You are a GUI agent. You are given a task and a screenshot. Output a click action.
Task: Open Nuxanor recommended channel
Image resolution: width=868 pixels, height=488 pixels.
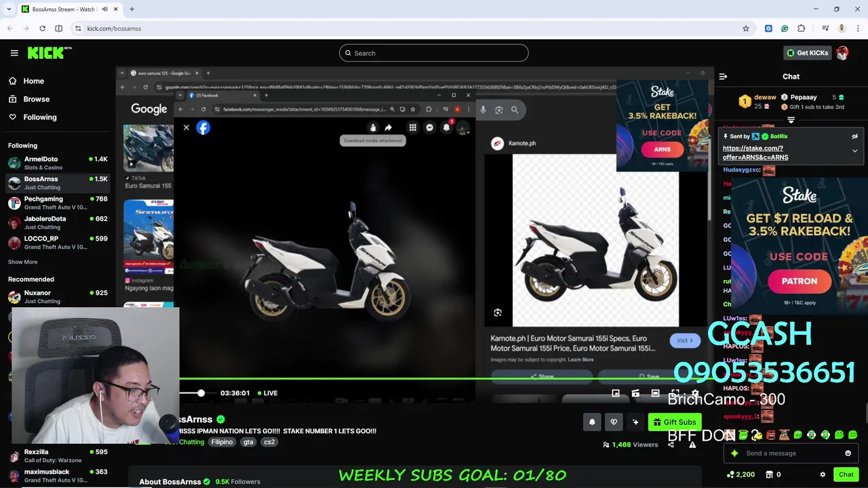coord(58,296)
